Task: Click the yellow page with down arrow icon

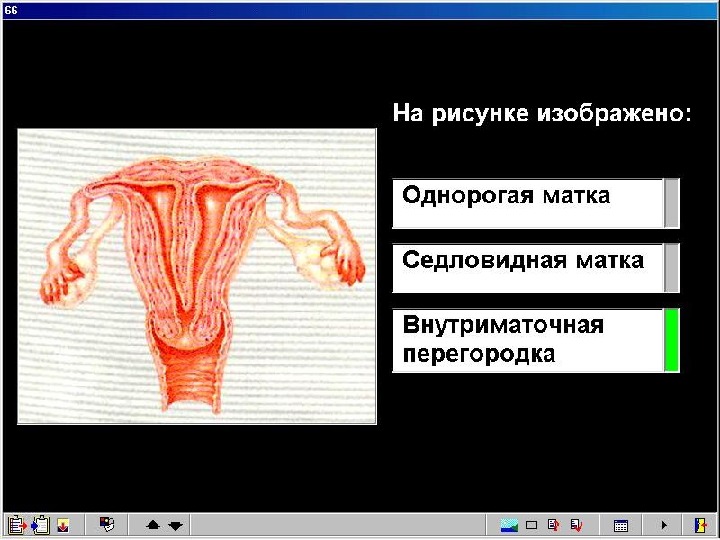Action: pos(63,525)
